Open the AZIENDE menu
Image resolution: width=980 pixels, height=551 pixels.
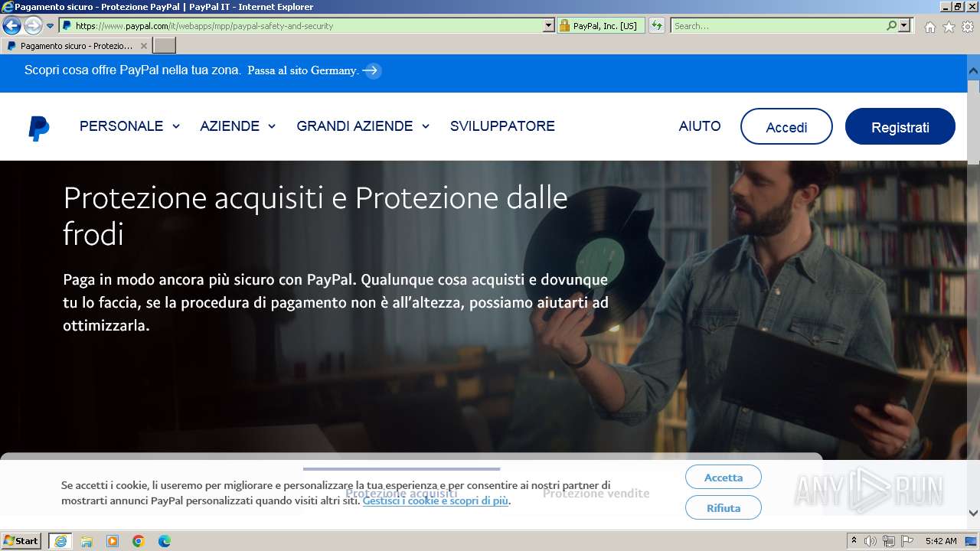coord(230,126)
